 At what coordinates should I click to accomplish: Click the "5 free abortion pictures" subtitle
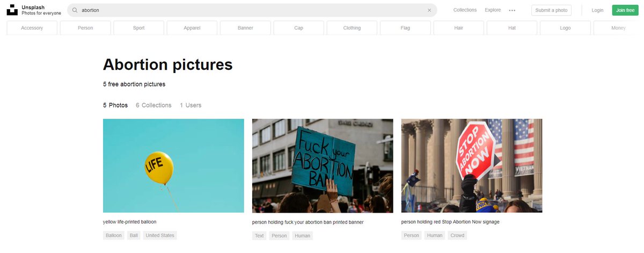(134, 84)
